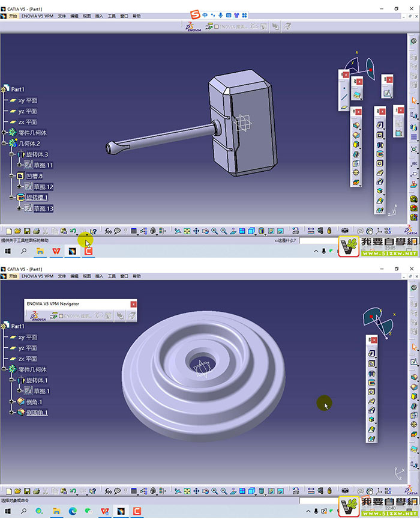
Task: Select Groove tool in hammer model window
Action: click(380, 154)
